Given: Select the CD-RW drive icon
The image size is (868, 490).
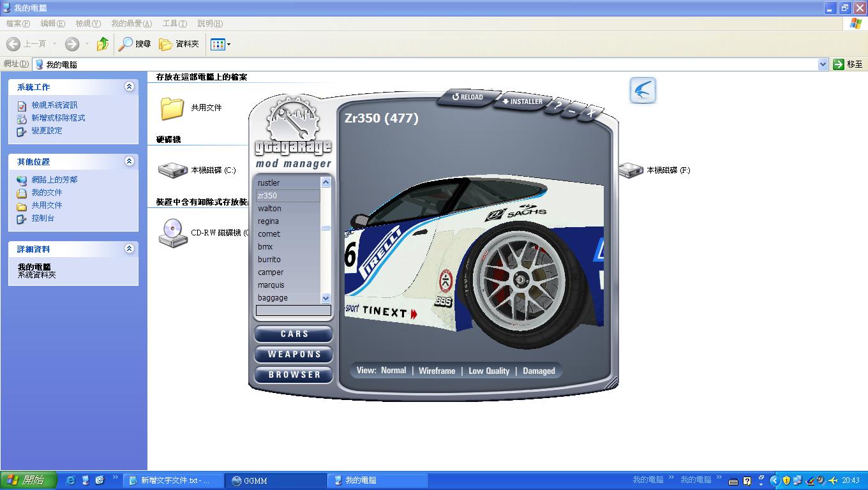Looking at the screenshot, I should [x=172, y=233].
